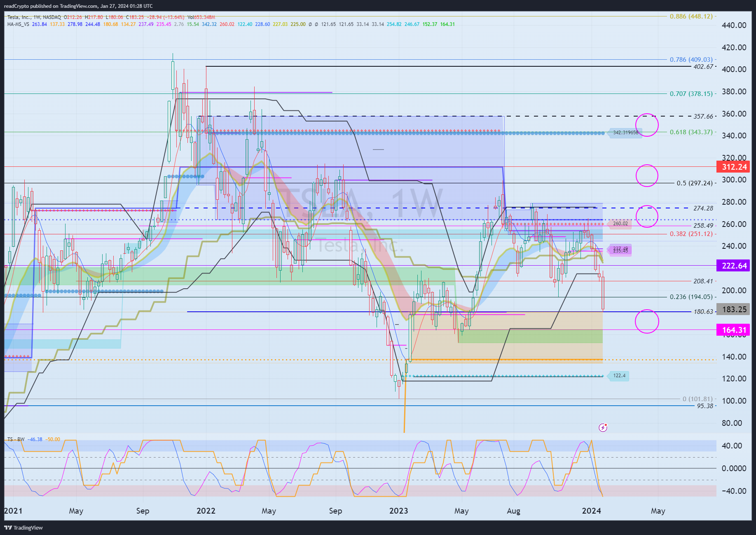Click the -46.38 TS-BW legend value
The height and width of the screenshot is (535, 756).
pos(35,439)
